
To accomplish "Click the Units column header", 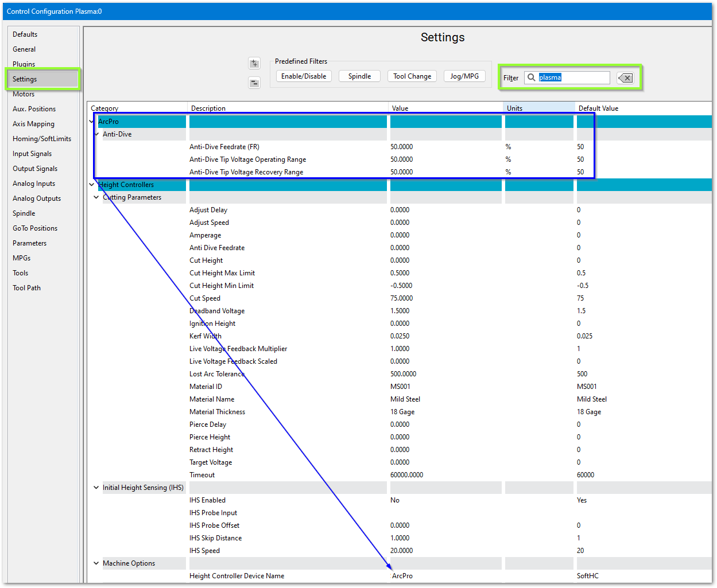I will (538, 108).
